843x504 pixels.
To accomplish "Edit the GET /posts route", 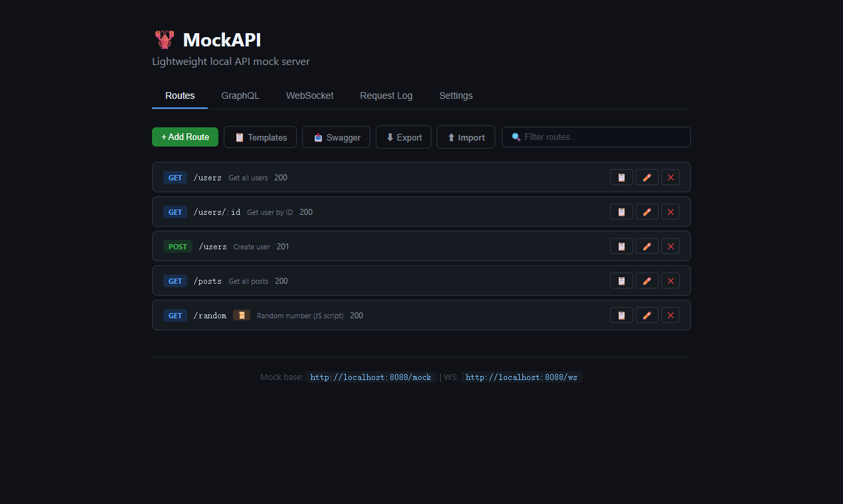I will [x=647, y=281].
